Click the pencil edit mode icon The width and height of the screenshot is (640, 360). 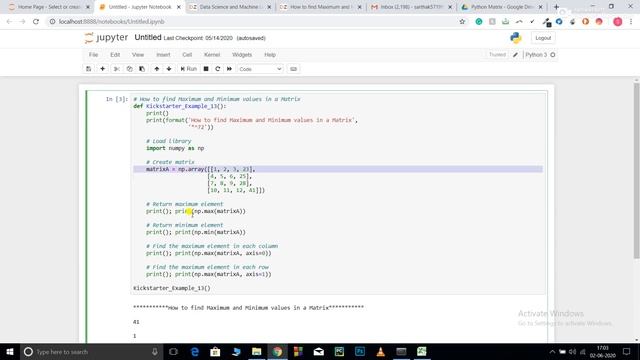click(515, 55)
